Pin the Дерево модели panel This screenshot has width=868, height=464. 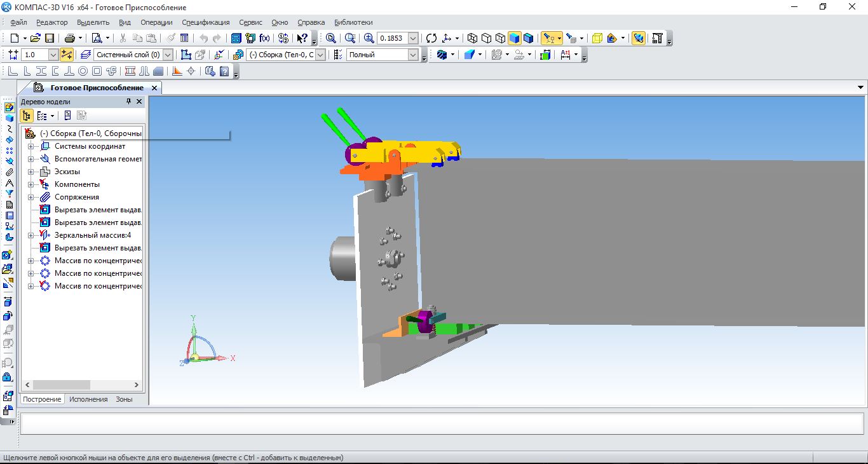click(x=129, y=102)
